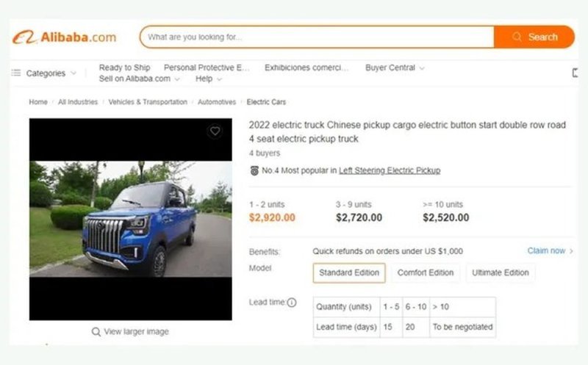This screenshot has width=588, height=365.
Task: Click the $2,520.00 price for 10+ units
Action: (446, 217)
